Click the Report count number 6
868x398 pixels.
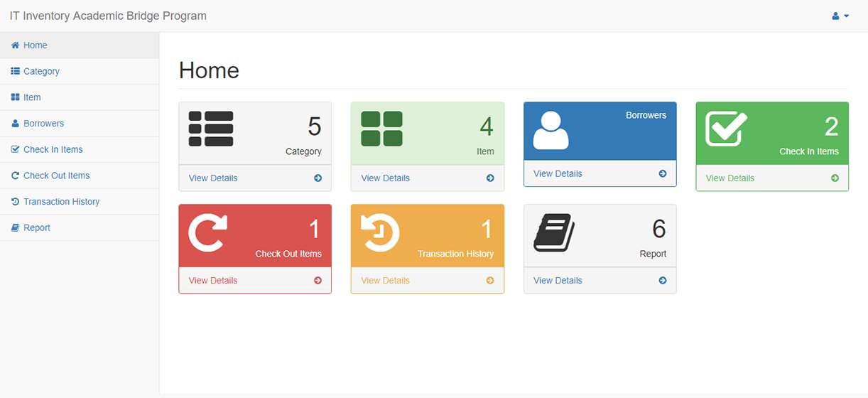coord(658,229)
